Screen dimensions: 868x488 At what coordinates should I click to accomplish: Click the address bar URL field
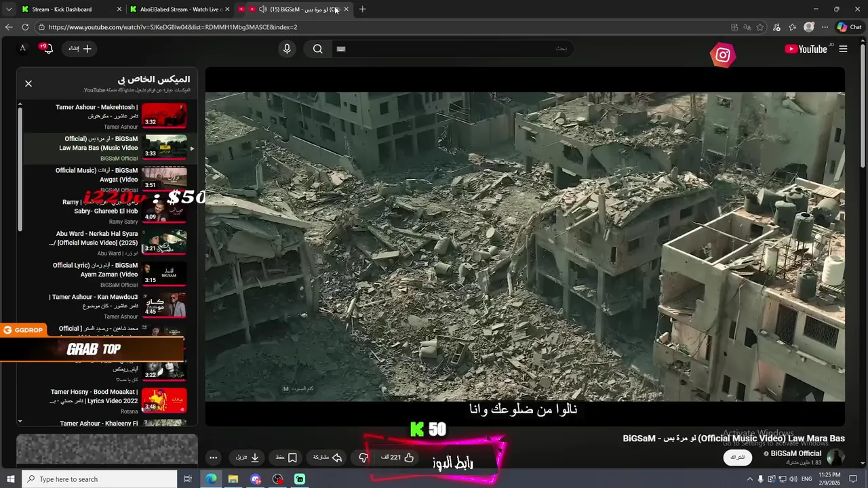point(380,27)
